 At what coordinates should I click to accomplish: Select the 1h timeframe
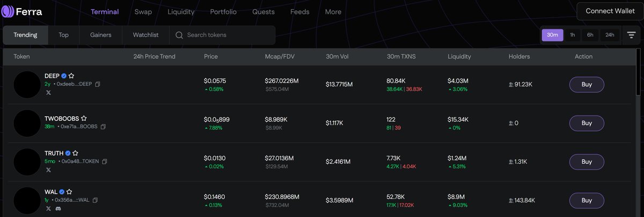pyautogui.click(x=572, y=35)
